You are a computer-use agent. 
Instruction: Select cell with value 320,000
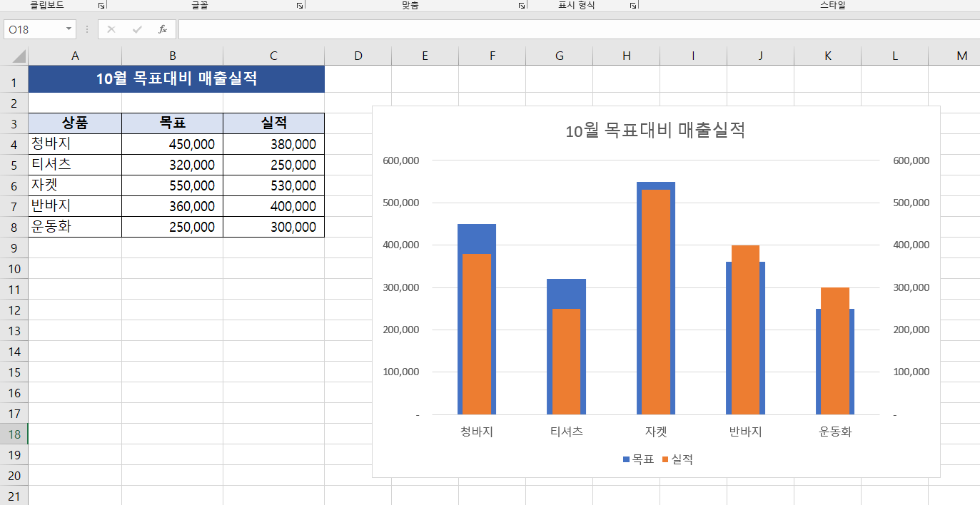tap(172, 165)
